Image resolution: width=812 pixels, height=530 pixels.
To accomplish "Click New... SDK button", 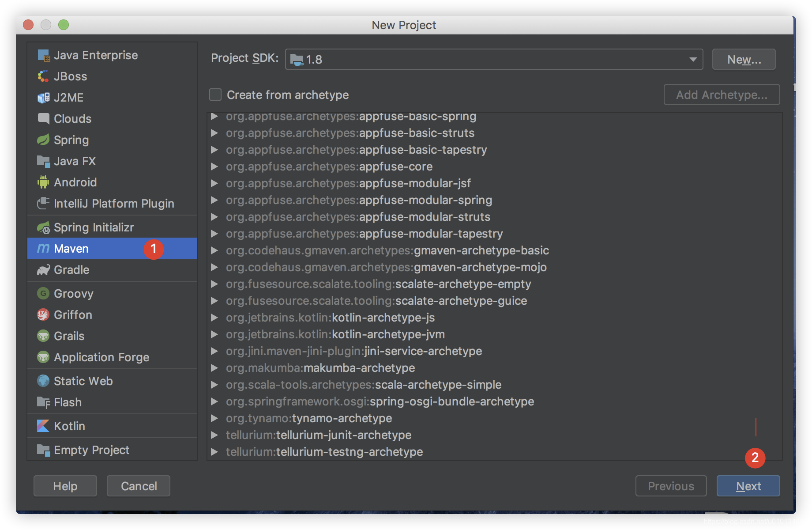I will click(x=744, y=59).
